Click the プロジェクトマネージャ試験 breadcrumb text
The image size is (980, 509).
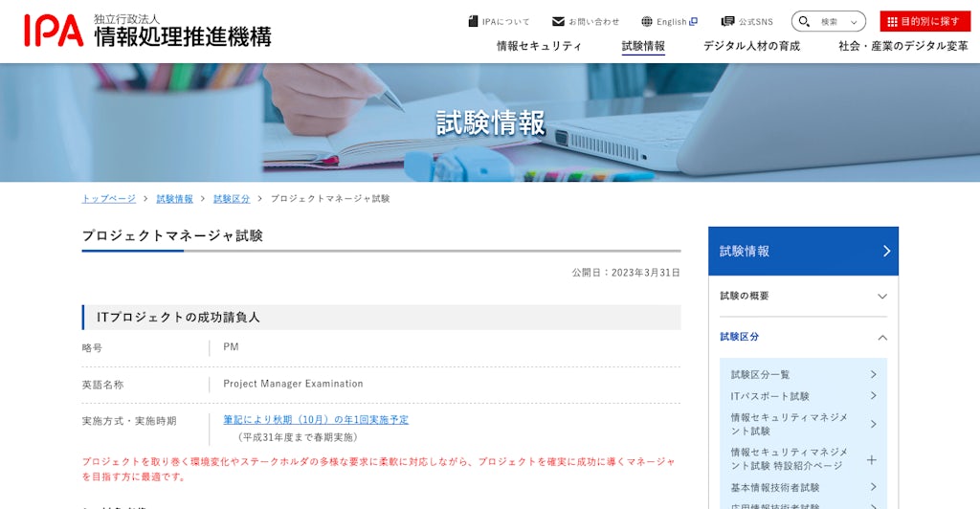coord(330,199)
